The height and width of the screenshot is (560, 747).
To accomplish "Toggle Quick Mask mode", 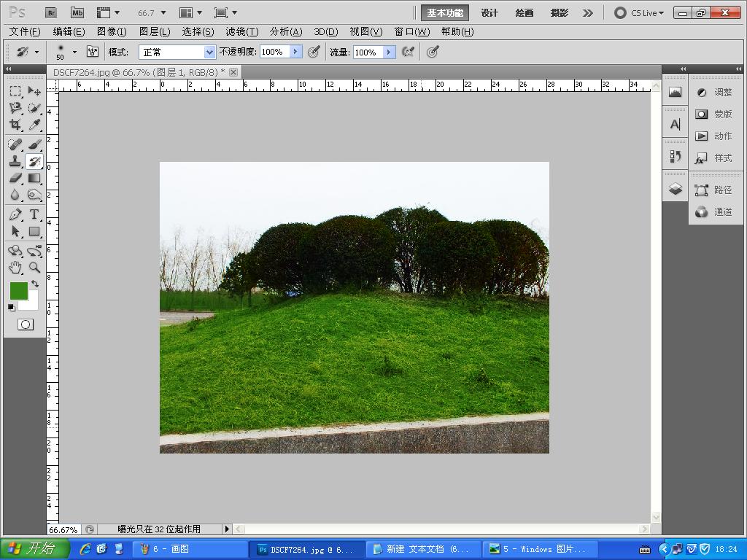I will (26, 324).
